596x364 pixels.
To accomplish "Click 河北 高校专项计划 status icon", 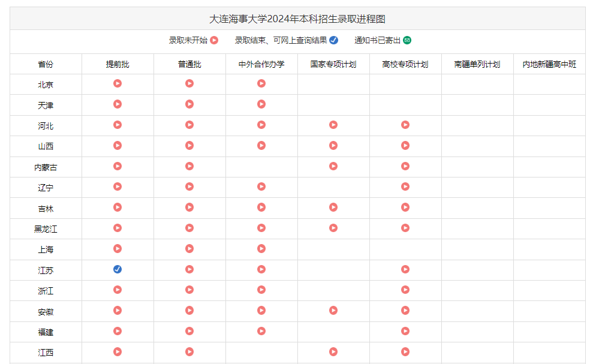I will pos(405,125).
